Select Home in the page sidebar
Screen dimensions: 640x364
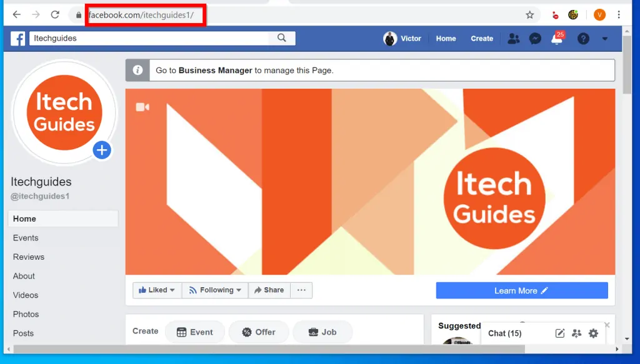(x=63, y=219)
